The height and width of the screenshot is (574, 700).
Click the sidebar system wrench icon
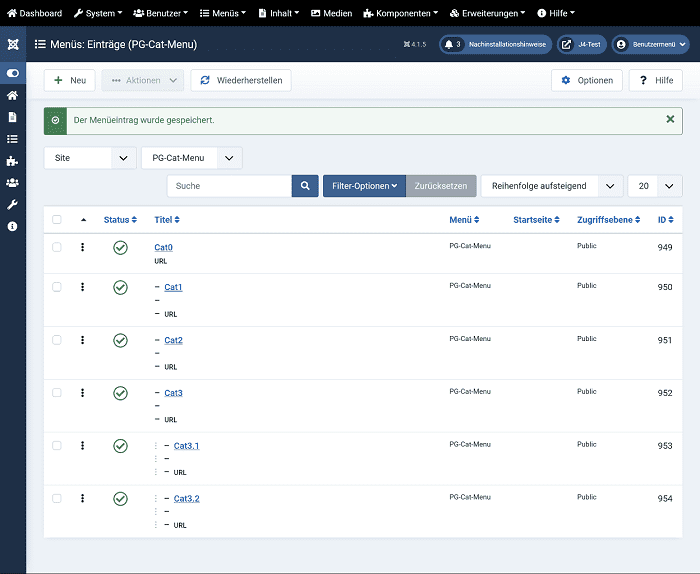click(x=12, y=204)
